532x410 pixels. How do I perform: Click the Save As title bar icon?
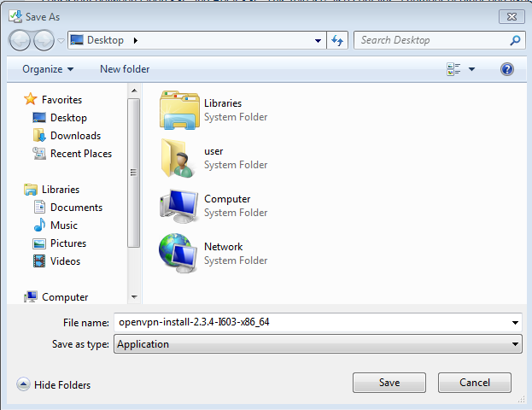click(15, 16)
